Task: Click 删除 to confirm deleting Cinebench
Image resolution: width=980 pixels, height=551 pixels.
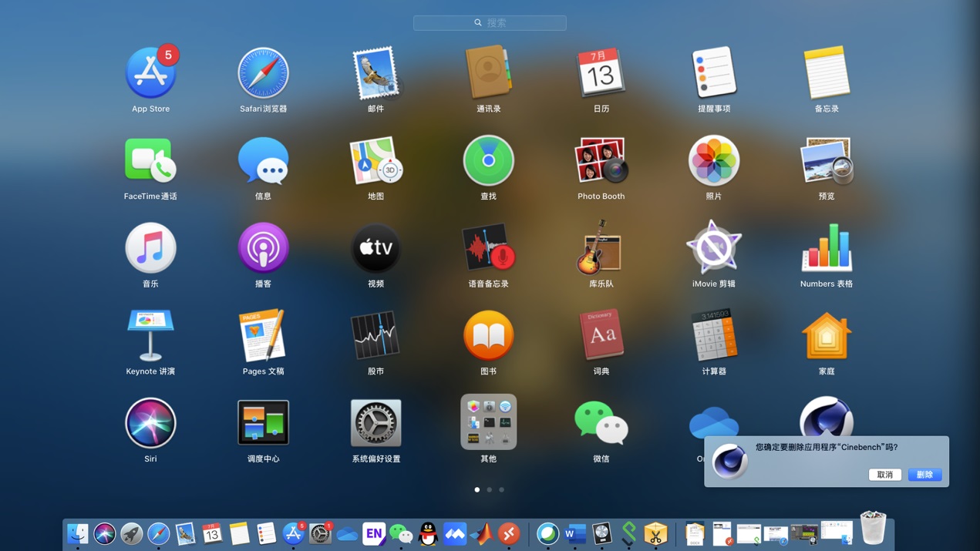Action: [x=924, y=475]
